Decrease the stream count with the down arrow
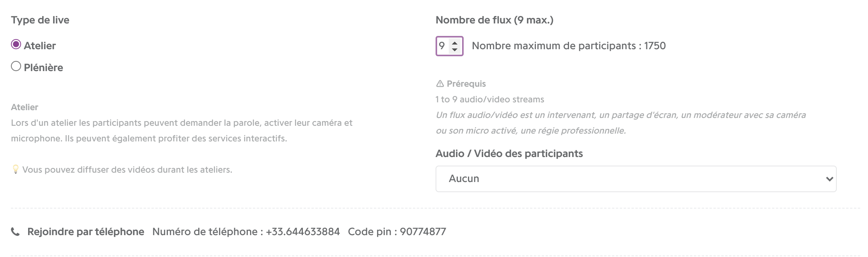 tap(454, 50)
